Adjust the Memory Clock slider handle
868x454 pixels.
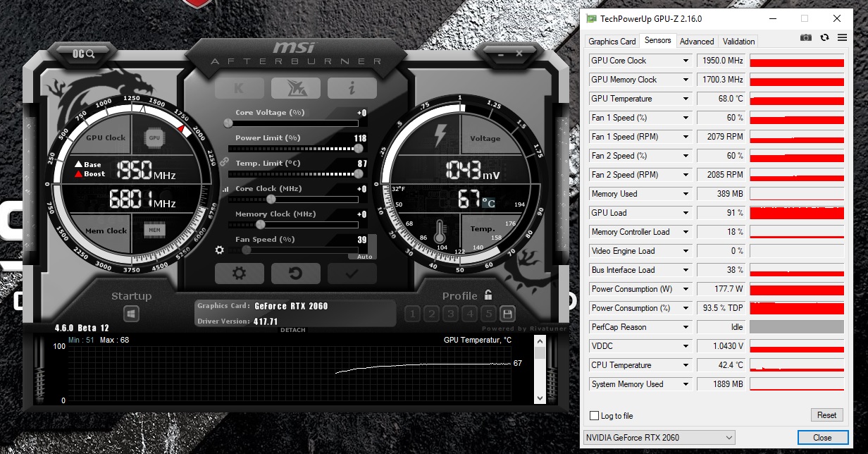[261, 224]
